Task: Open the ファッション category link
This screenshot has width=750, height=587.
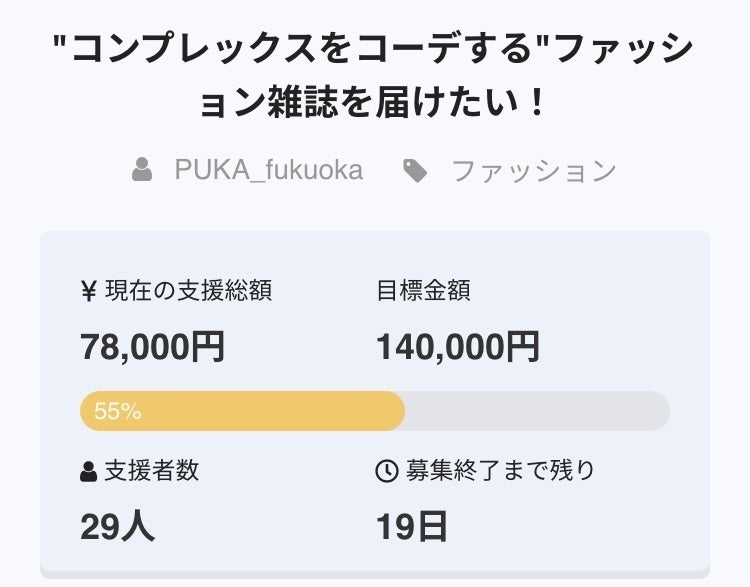Action: [x=534, y=171]
